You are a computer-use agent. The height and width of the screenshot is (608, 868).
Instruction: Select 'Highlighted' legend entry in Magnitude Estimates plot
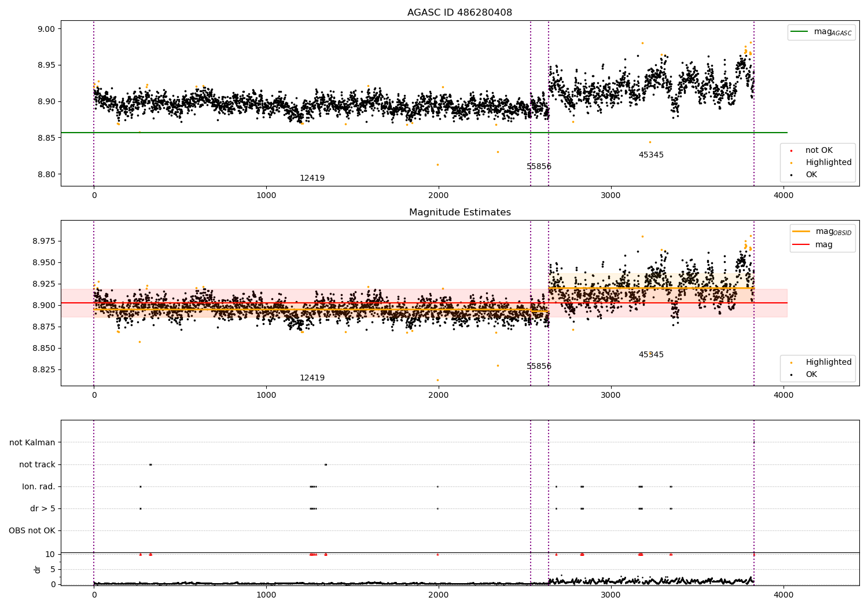coord(828,362)
